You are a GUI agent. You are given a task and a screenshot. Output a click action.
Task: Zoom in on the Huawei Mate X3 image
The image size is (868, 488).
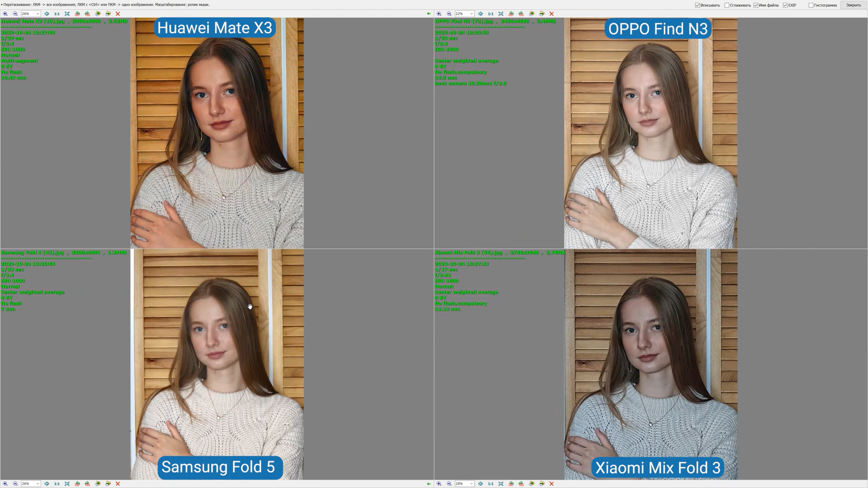(x=5, y=14)
